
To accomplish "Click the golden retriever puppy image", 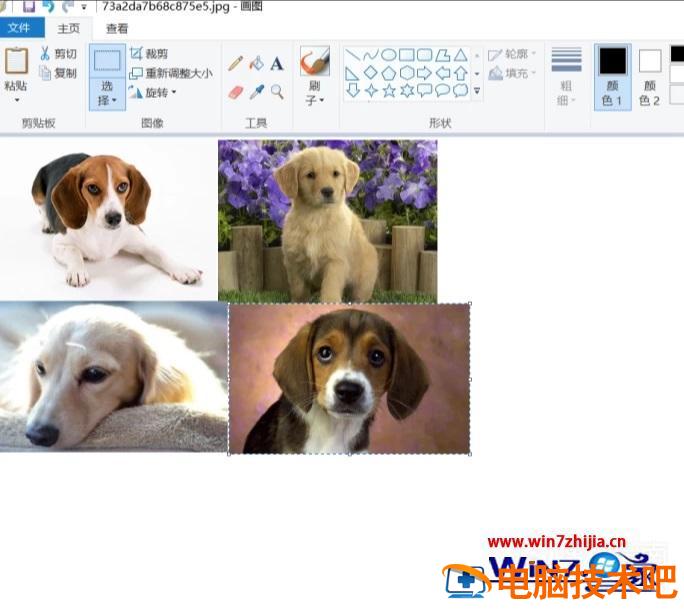I will point(327,220).
